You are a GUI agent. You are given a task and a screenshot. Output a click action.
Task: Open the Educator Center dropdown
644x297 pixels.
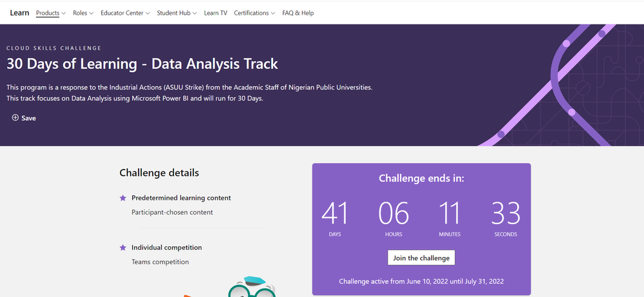[x=125, y=13]
